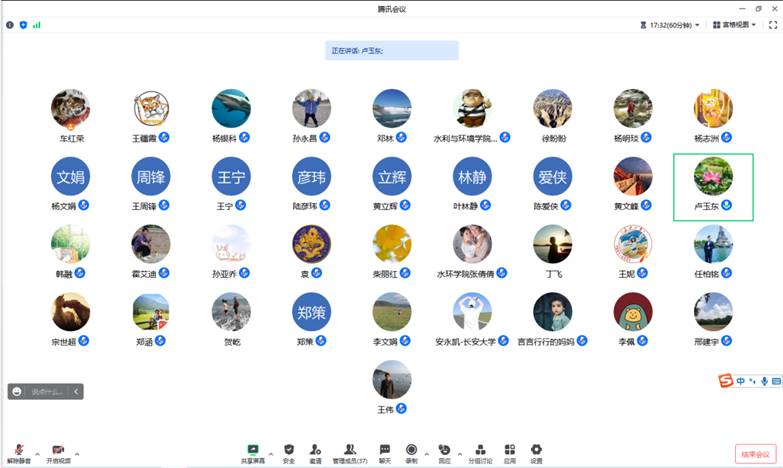783x468 pixels.
Task: Expand the 17:32 meeting timer dropdown
Action: click(x=671, y=25)
